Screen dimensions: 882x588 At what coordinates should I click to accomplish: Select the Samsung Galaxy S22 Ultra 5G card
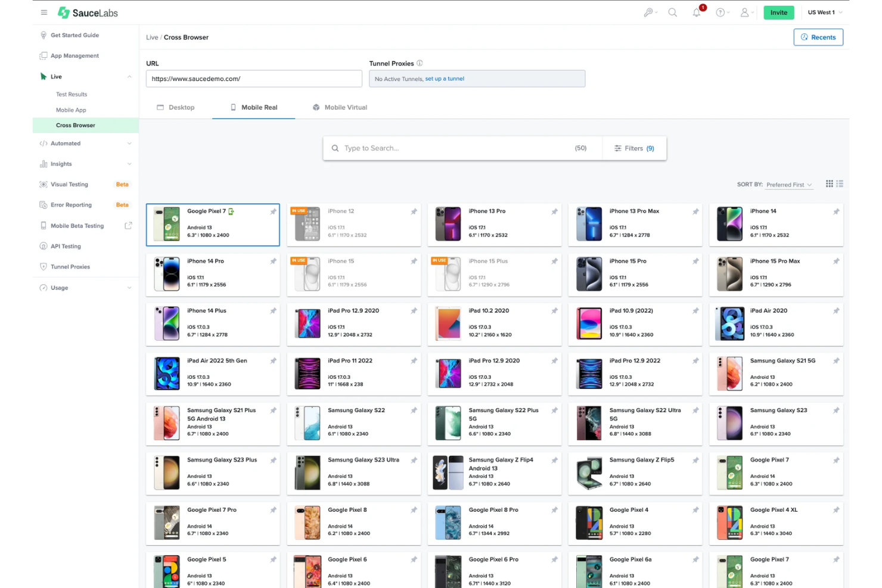coord(635,424)
